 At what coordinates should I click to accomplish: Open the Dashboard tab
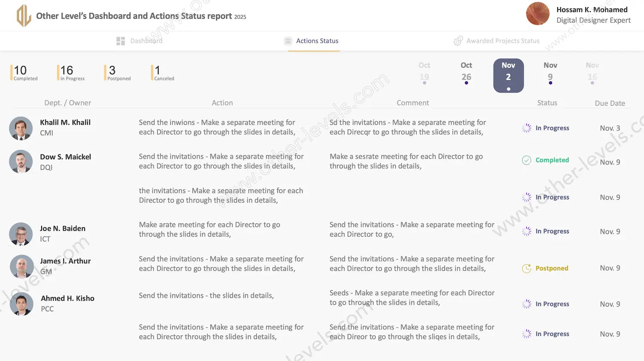tap(146, 41)
